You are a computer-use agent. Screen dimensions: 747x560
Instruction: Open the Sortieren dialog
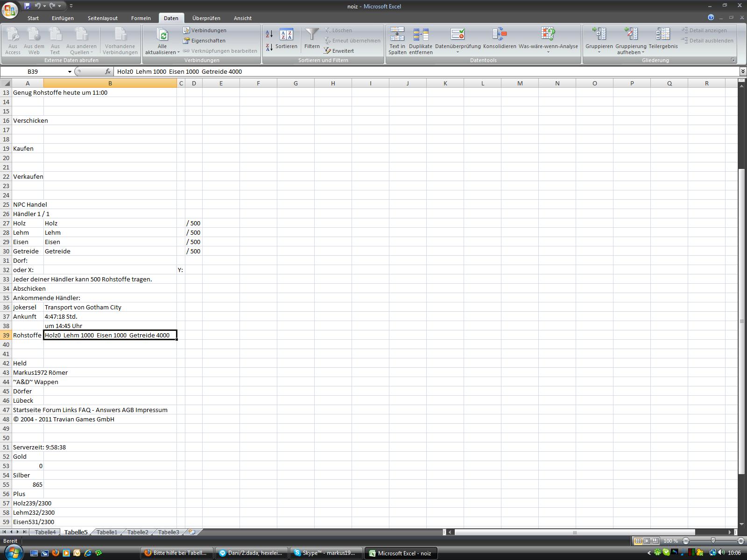(286, 39)
